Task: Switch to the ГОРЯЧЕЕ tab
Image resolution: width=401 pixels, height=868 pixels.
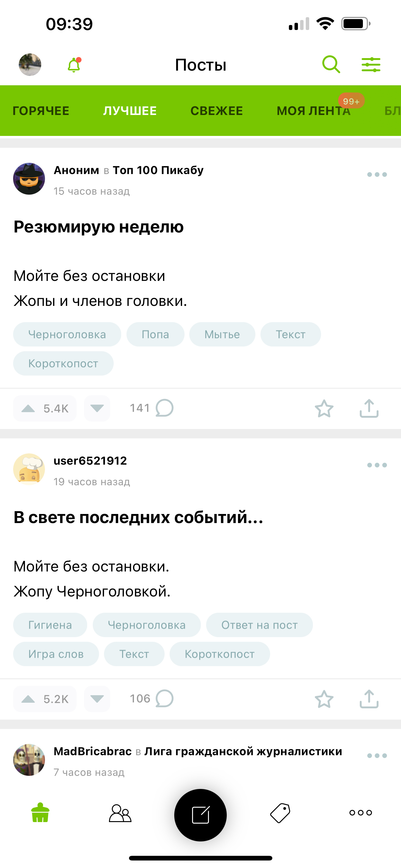Action: click(41, 111)
